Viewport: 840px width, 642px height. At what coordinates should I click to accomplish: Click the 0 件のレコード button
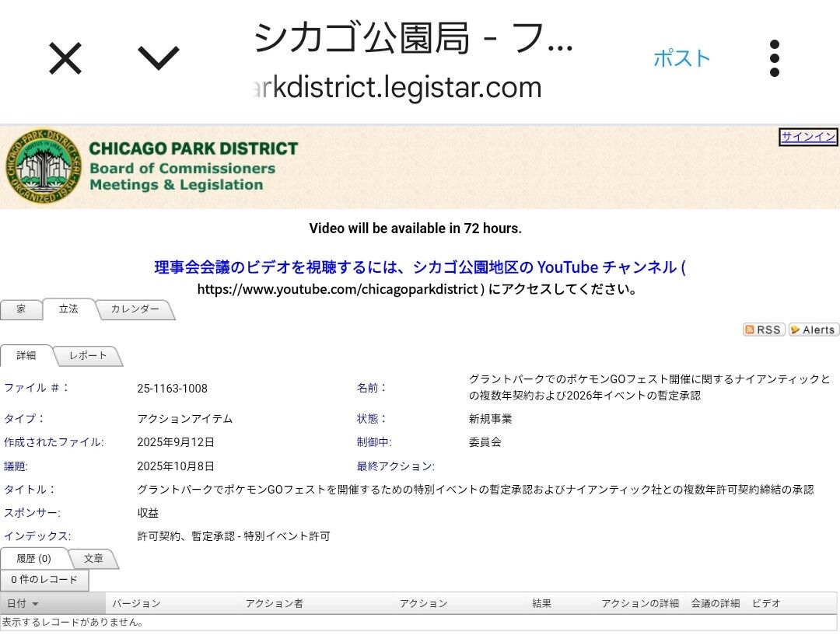[x=44, y=579]
